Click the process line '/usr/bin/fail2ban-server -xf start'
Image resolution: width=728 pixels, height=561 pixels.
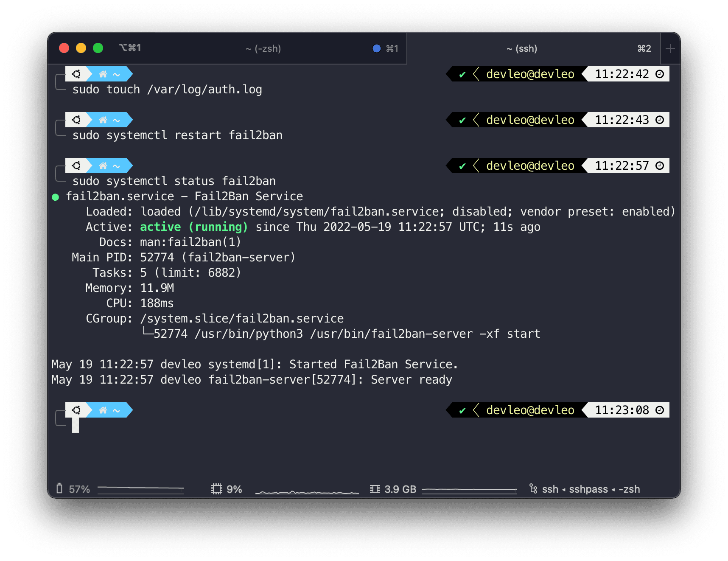point(425,334)
